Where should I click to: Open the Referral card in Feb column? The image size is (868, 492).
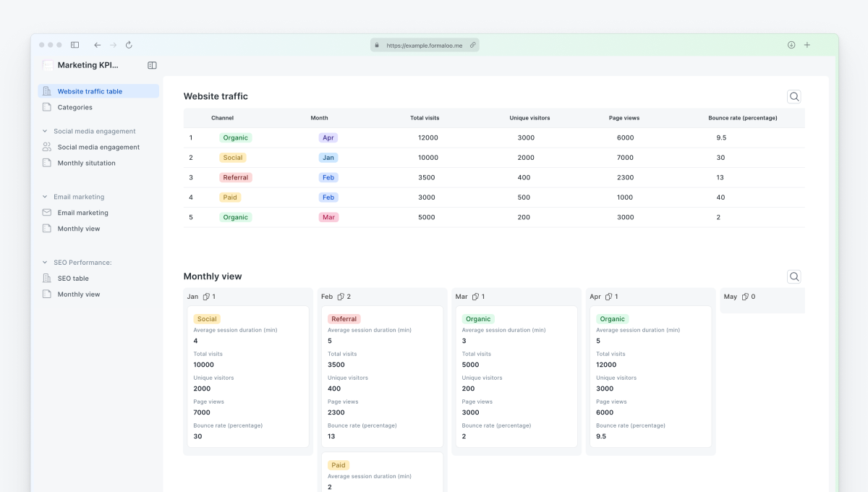click(382, 376)
